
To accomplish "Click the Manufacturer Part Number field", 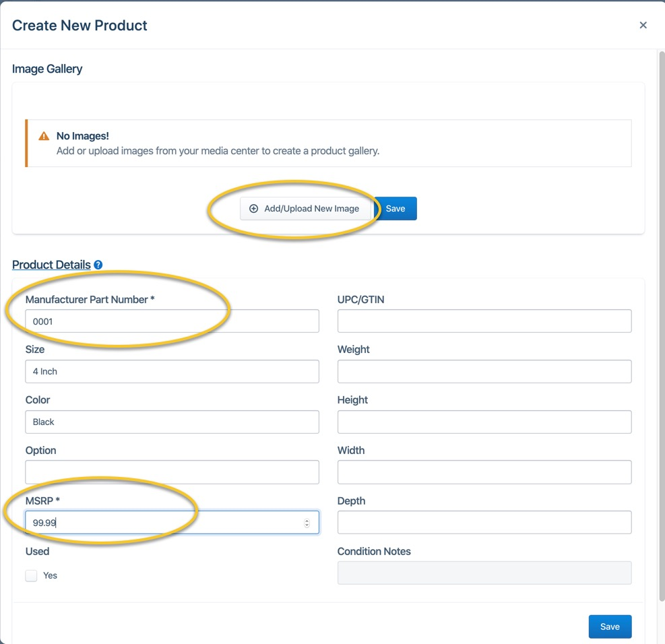I will tap(172, 321).
